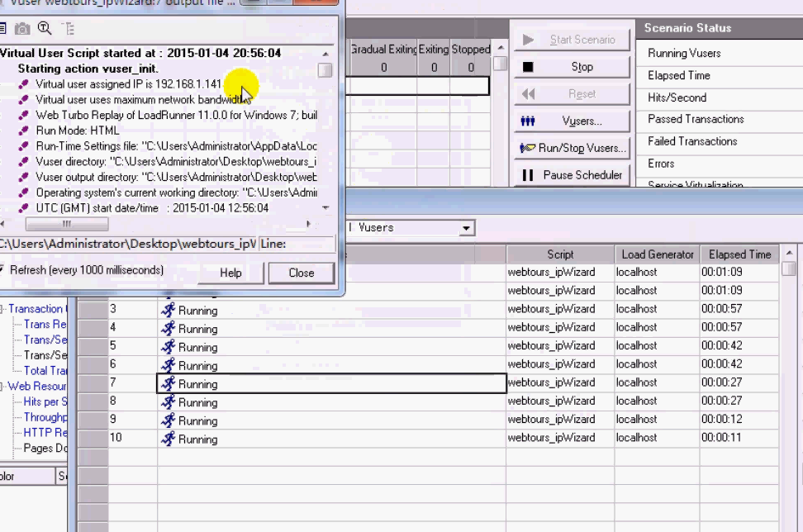Switch log to tree view icon

coord(68,29)
